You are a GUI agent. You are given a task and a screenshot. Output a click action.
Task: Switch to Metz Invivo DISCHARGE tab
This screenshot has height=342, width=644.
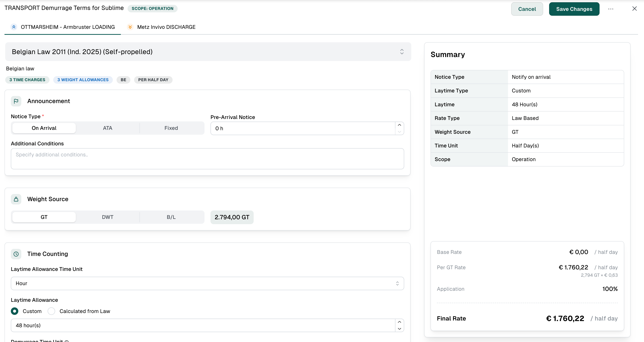point(166,27)
